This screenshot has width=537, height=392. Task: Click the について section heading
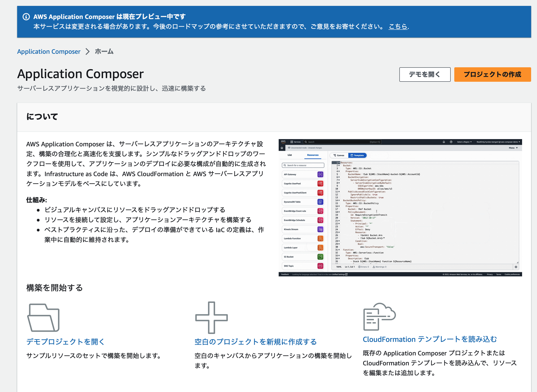42,117
